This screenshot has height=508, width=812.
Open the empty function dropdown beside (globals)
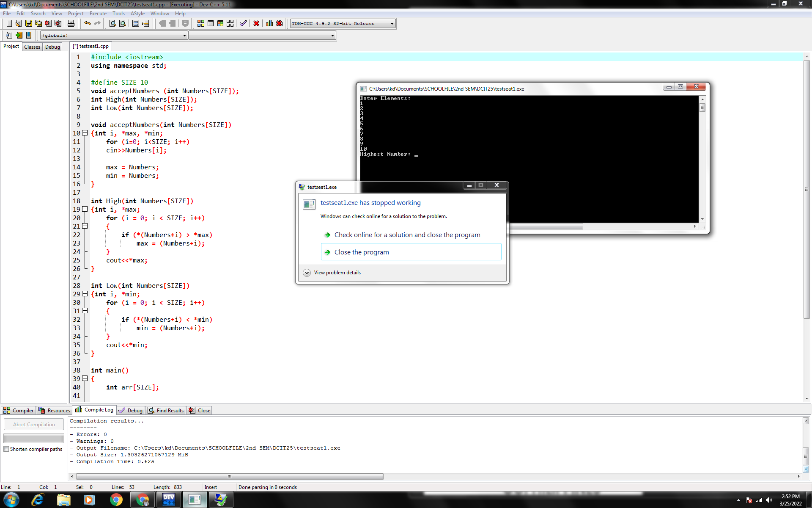click(262, 36)
